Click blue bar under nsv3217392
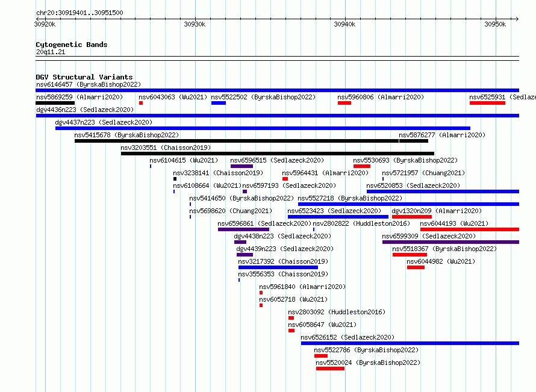Image resolution: width=536 pixels, height=392 pixels. (x=278, y=267)
